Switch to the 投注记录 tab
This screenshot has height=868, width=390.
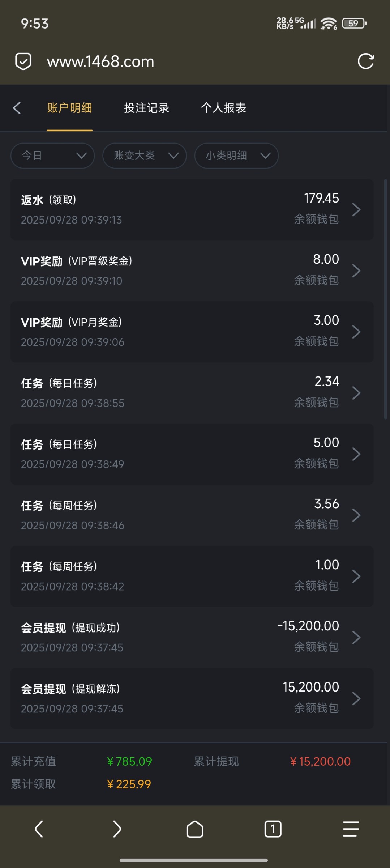tap(146, 108)
